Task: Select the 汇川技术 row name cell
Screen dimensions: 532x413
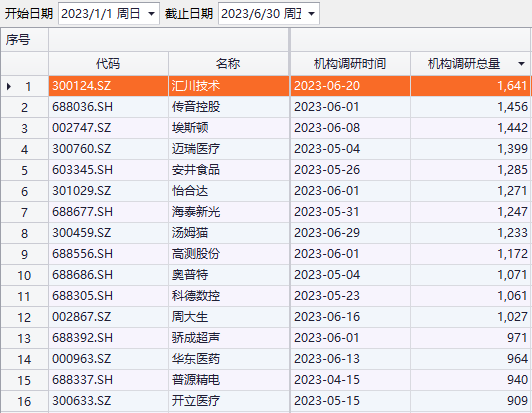Action: click(229, 86)
